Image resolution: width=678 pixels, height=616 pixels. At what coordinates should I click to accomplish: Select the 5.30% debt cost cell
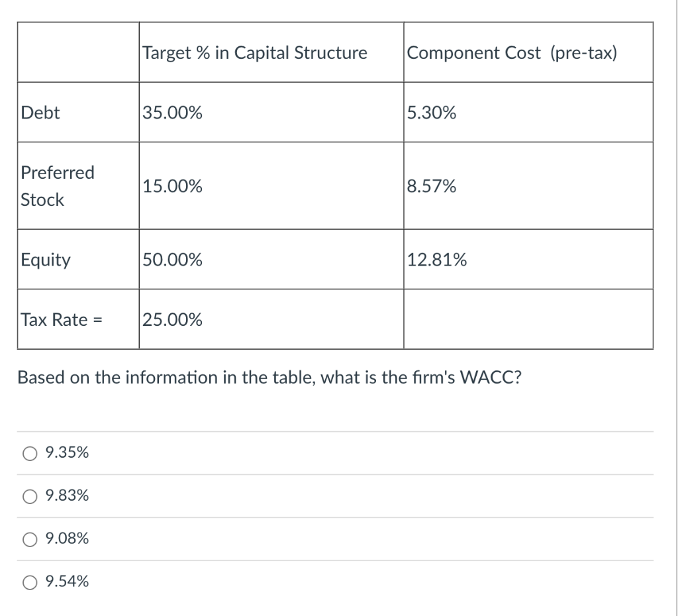pyautogui.click(x=430, y=113)
